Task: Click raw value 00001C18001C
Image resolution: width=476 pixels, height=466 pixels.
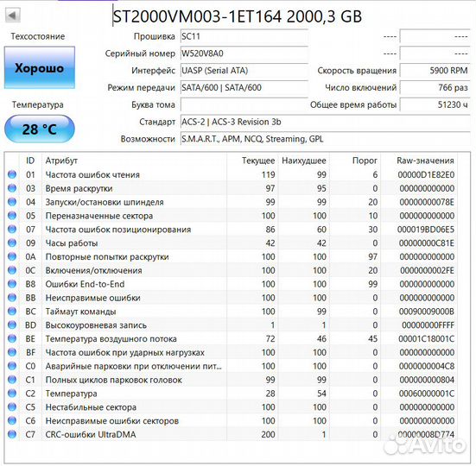Action: point(426,339)
